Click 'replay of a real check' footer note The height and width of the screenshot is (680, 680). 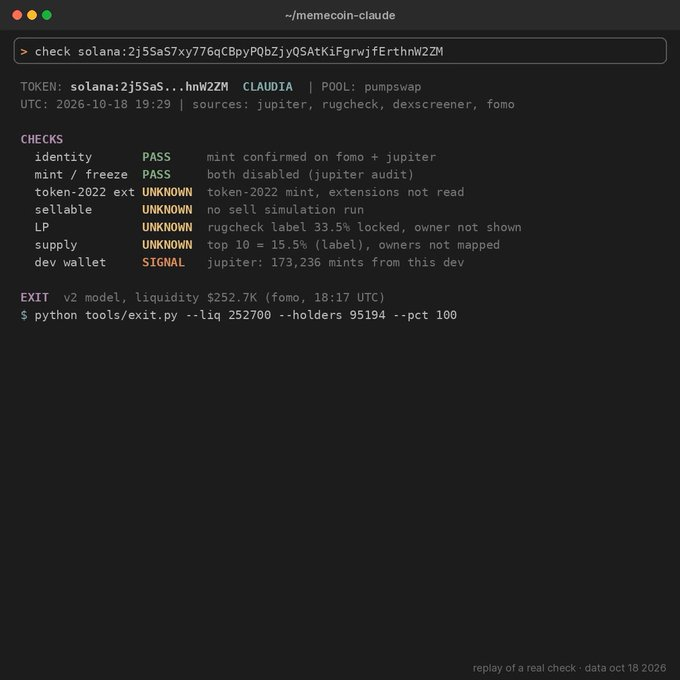[x=524, y=668]
